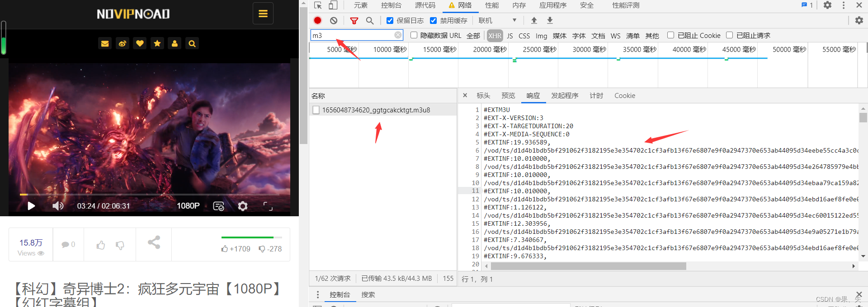Select 1080P video quality option

pos(188,206)
